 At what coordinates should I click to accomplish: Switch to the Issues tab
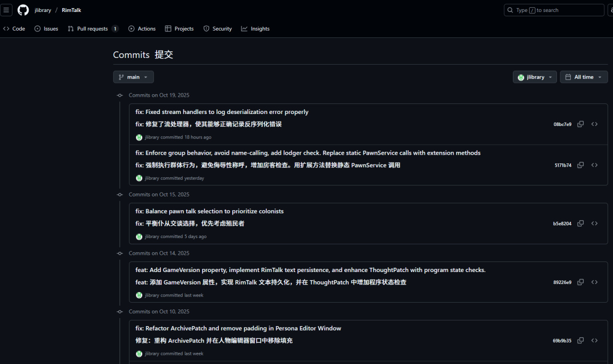point(46,29)
